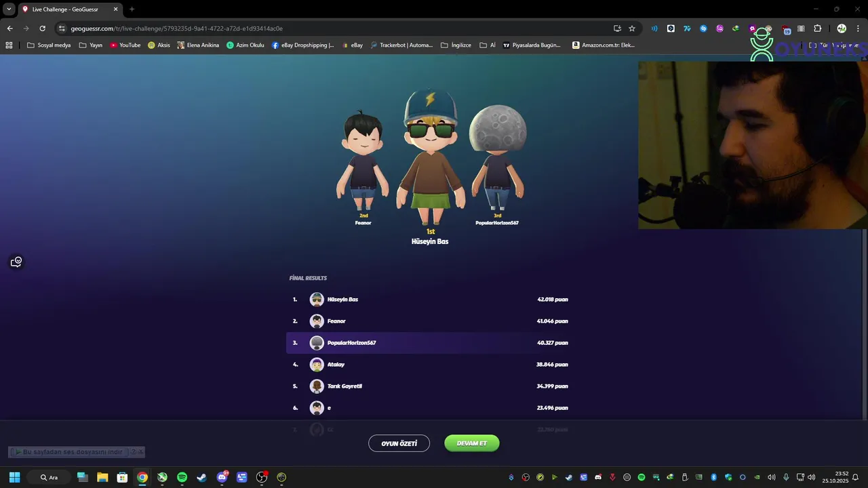Click the 34.399 puan score
The height and width of the screenshot is (488, 868).
click(x=553, y=386)
